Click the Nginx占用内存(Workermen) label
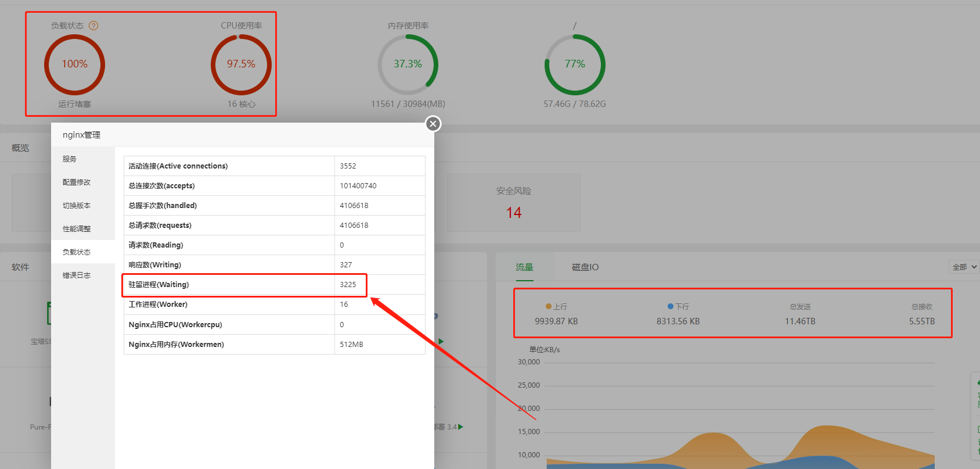 point(176,345)
